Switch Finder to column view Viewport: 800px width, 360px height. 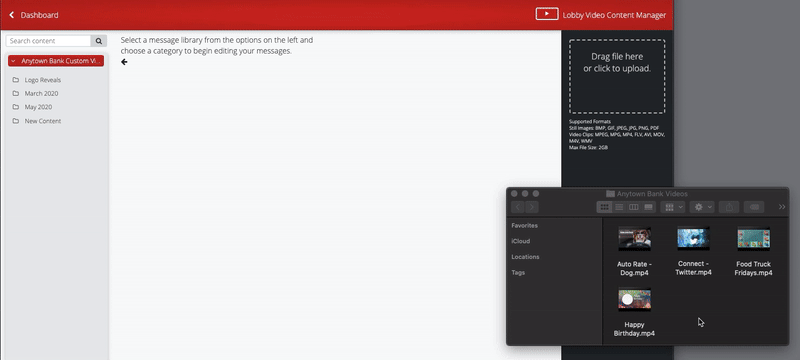pos(634,207)
